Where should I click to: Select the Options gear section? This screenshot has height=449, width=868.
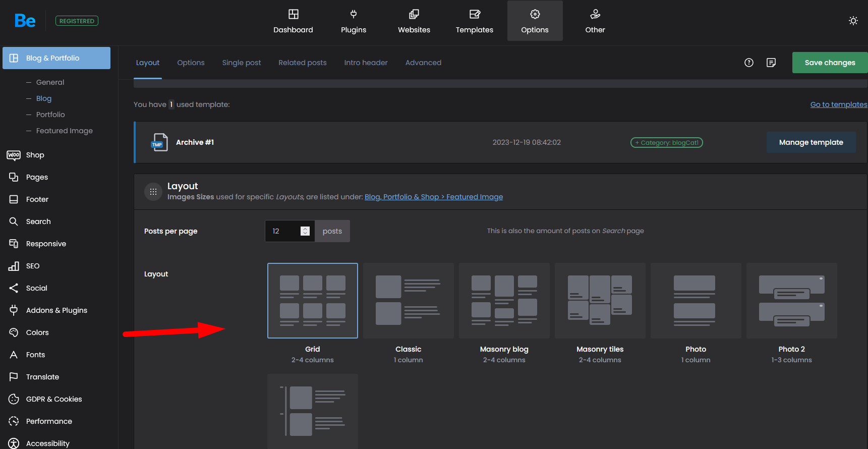point(535,21)
